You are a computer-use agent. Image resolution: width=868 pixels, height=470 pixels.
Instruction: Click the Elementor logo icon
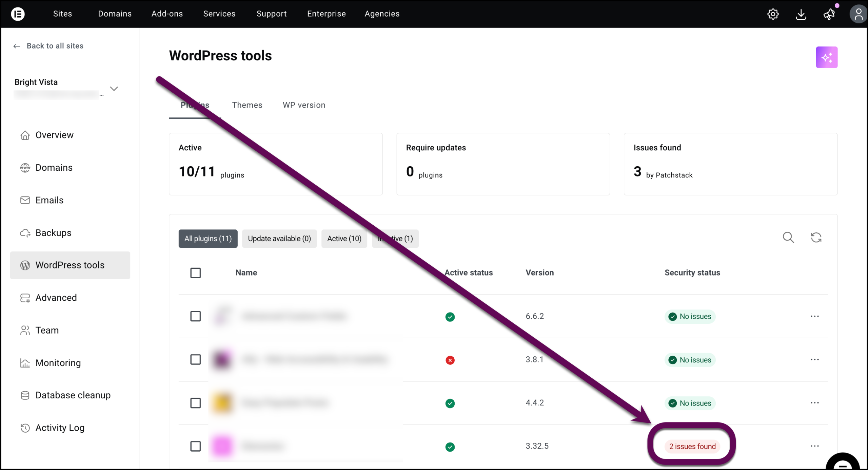pyautogui.click(x=18, y=14)
